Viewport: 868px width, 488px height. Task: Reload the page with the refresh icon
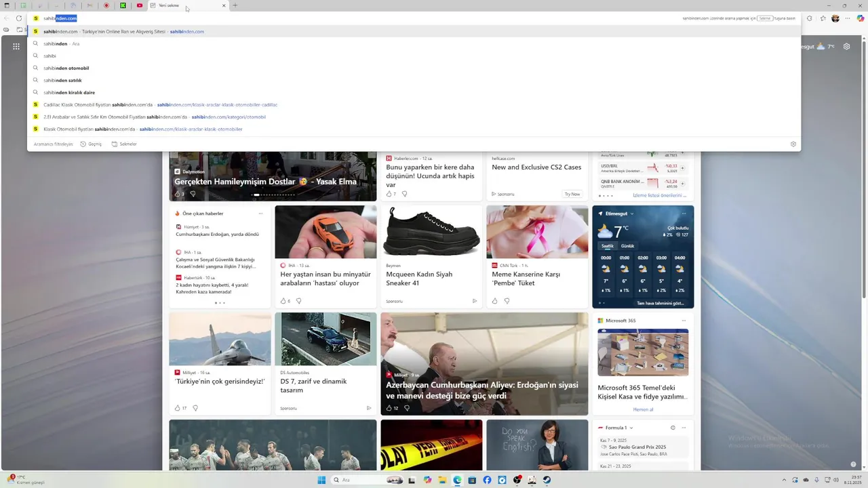point(19,18)
